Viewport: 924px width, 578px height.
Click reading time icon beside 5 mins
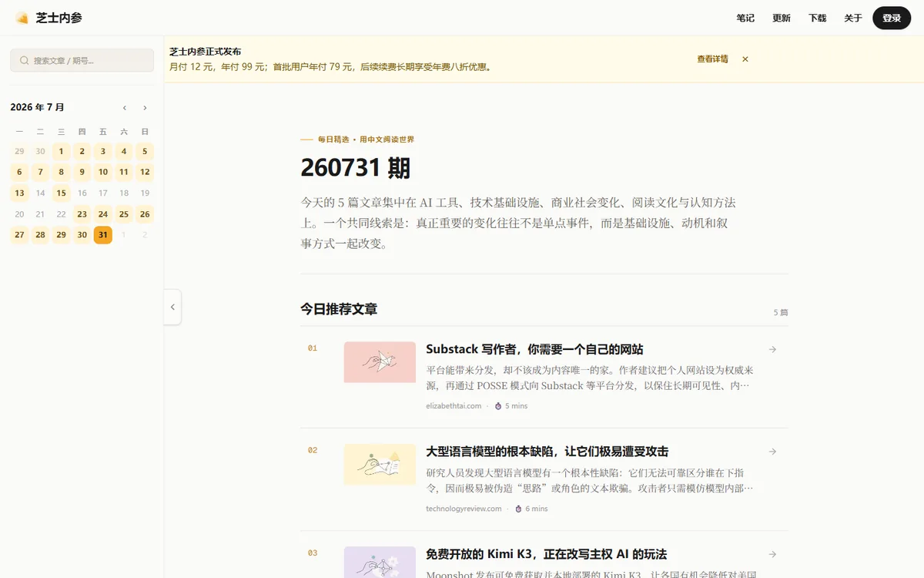pos(497,406)
